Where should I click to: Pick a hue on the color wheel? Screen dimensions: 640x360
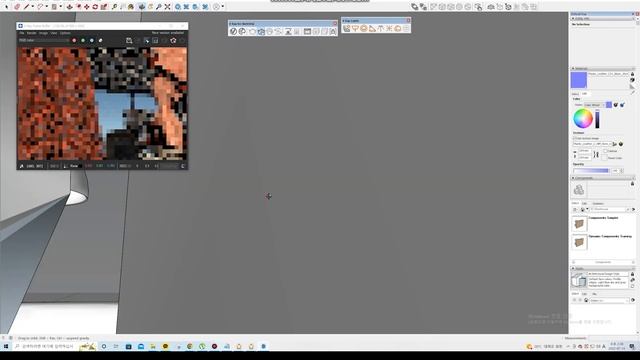tap(583, 118)
